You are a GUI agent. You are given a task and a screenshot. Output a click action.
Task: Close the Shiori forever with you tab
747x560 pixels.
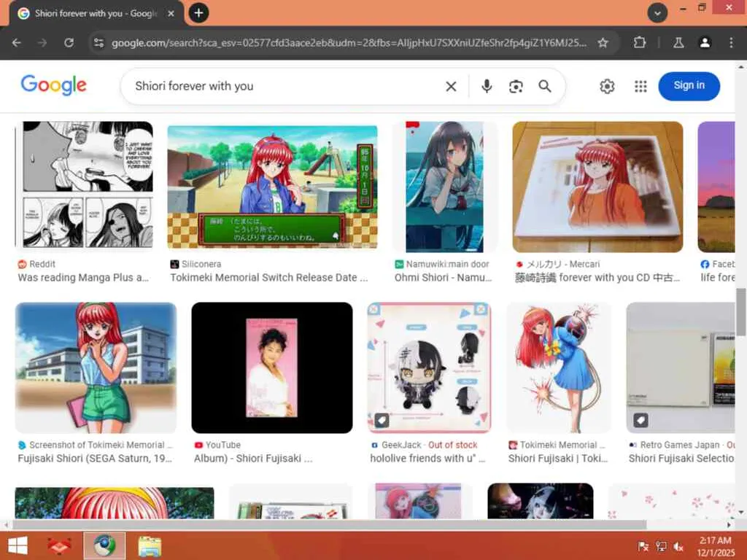[171, 13]
